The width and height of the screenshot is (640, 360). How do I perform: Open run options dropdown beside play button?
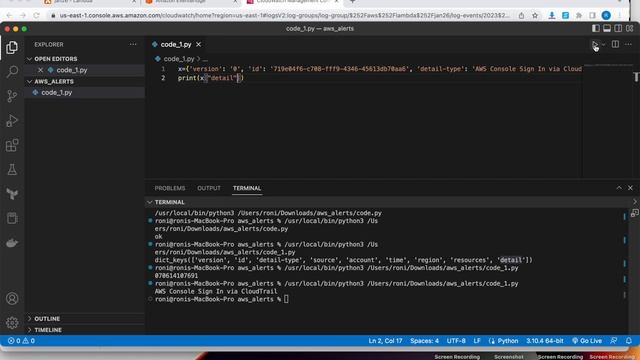point(604,44)
